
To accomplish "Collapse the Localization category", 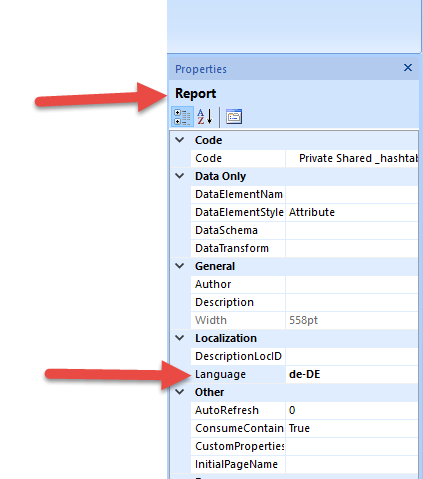I will tap(180, 338).
